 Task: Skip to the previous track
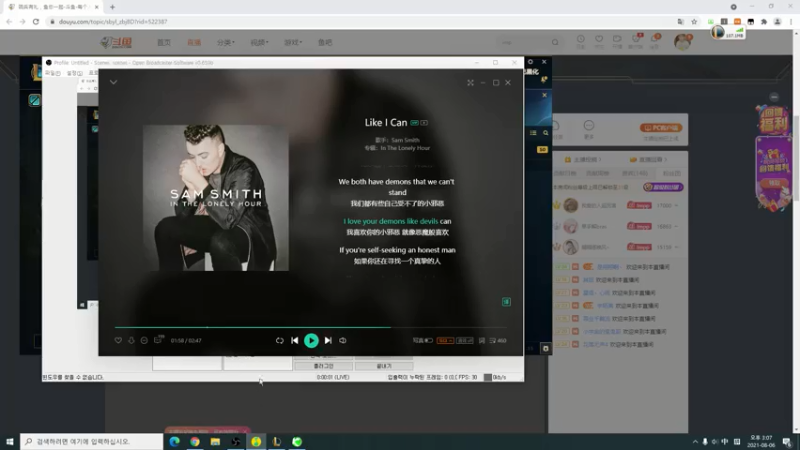point(294,340)
